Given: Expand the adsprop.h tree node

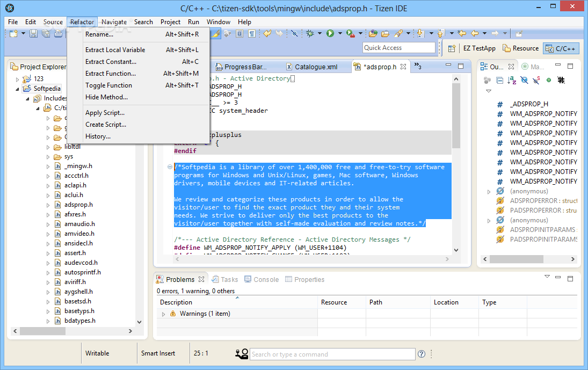Looking at the screenshot, I should click(48, 205).
